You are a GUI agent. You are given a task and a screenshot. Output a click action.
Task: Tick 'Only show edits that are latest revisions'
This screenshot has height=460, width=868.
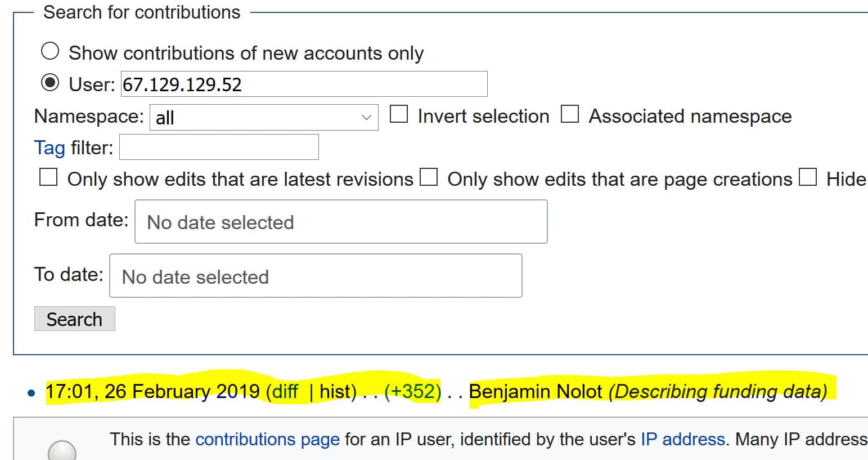point(48,177)
